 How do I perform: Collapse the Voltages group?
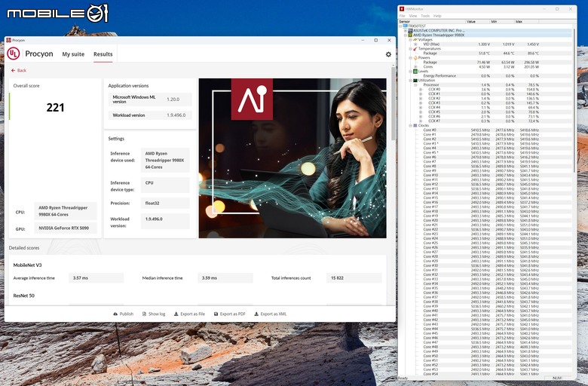click(x=410, y=39)
